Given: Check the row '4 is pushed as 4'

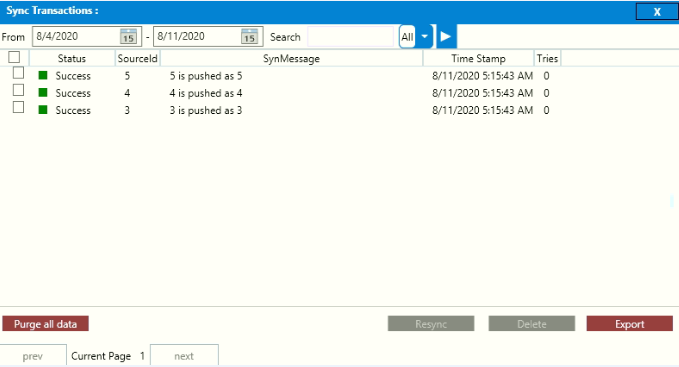Looking at the screenshot, I should coord(18,90).
